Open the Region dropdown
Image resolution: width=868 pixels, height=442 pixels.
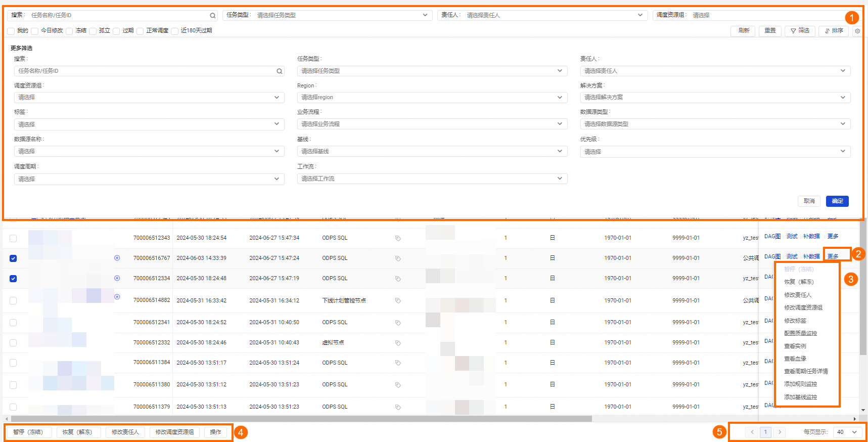click(x=432, y=97)
